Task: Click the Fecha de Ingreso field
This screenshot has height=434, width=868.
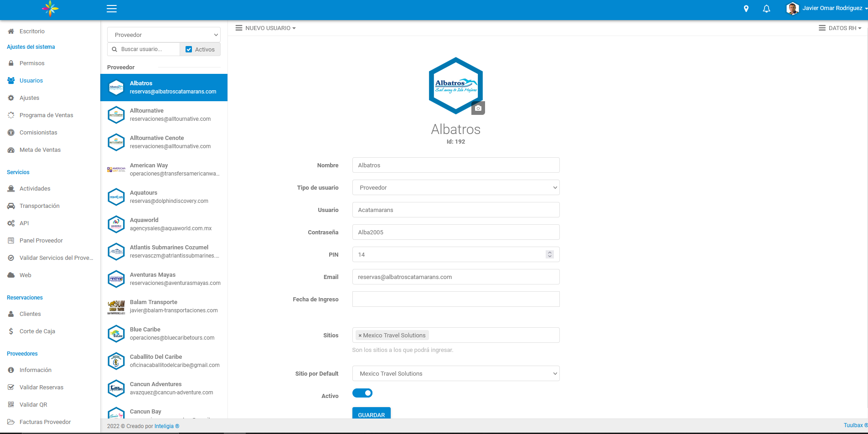Action: click(456, 299)
